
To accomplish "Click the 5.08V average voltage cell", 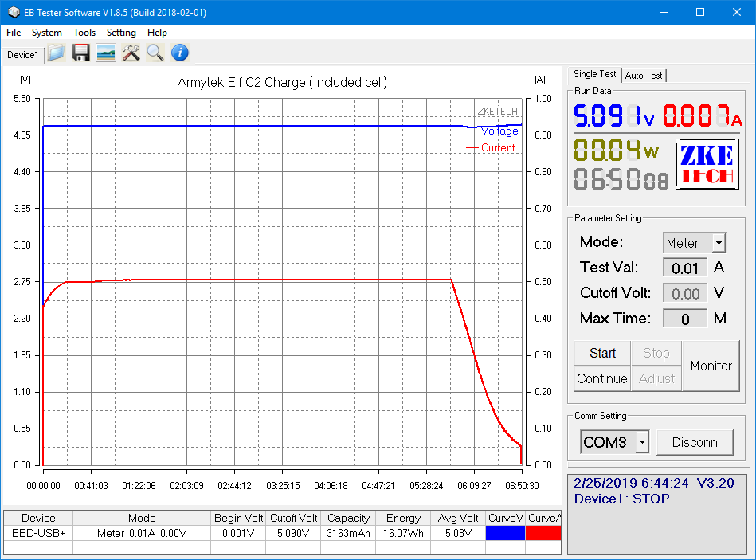I will 458,533.
